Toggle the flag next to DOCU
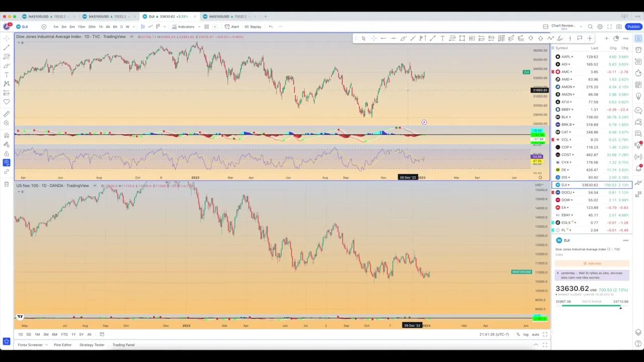Image resolution: width=644 pixels, height=362 pixels. [x=553, y=193]
